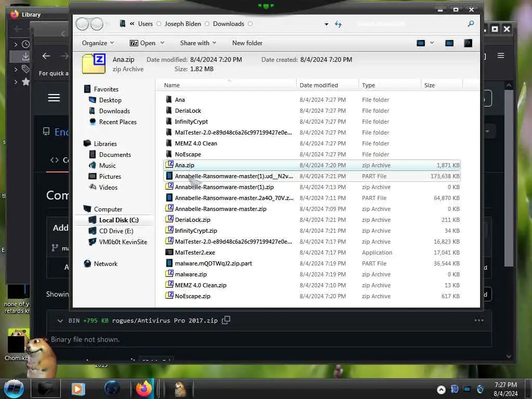The image size is (532, 399).
Task: Click the globe browser icon on taskbar
Action: [112, 389]
